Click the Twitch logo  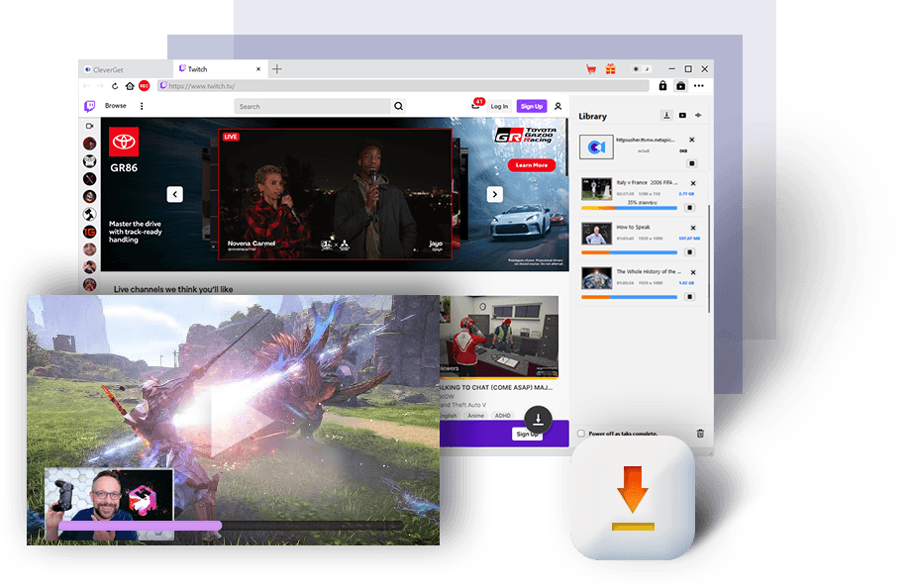89,106
